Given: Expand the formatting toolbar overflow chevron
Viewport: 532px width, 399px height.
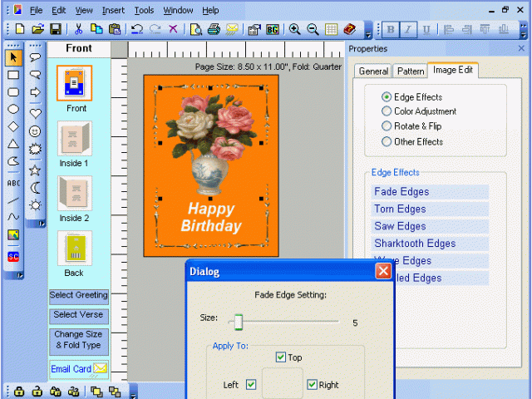Looking at the screenshot, I should [525, 30].
